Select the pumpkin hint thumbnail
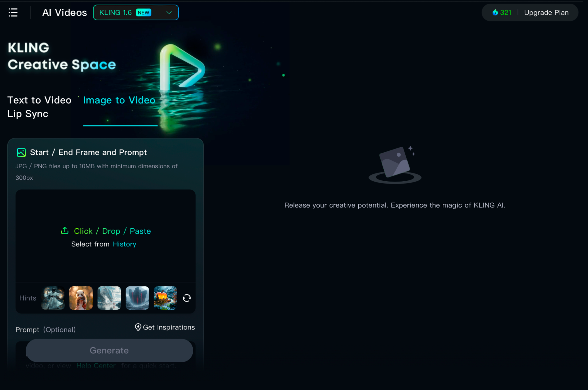 pos(165,298)
